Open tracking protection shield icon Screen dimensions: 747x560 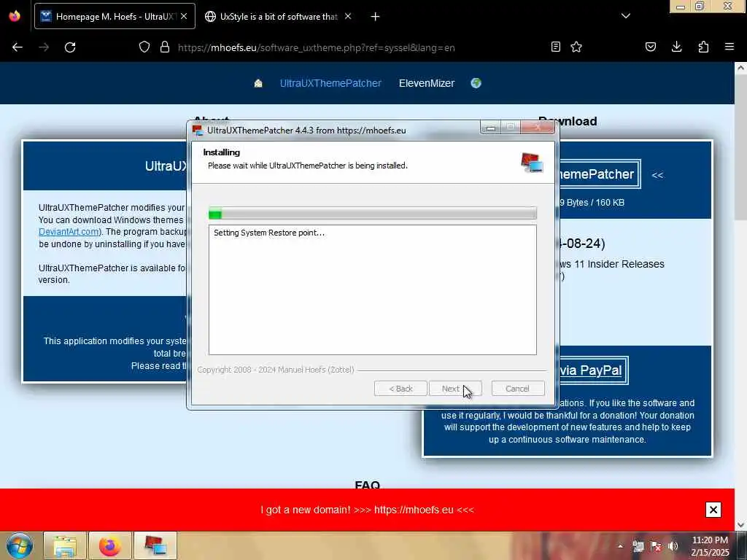(x=144, y=47)
